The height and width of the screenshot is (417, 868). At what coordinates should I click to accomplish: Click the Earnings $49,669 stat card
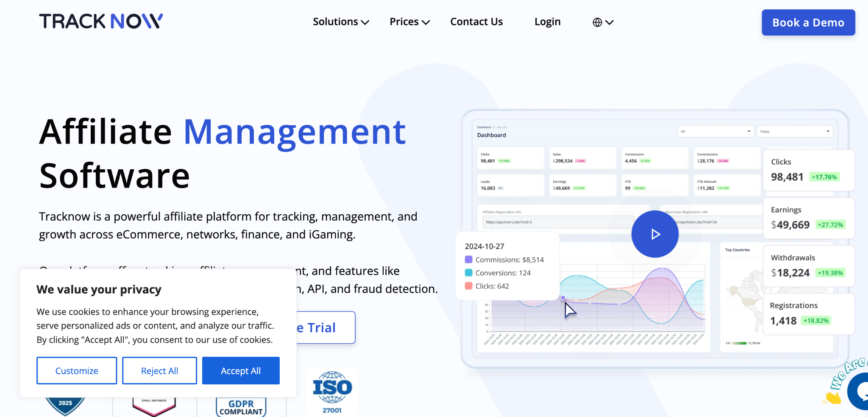pyautogui.click(x=809, y=218)
